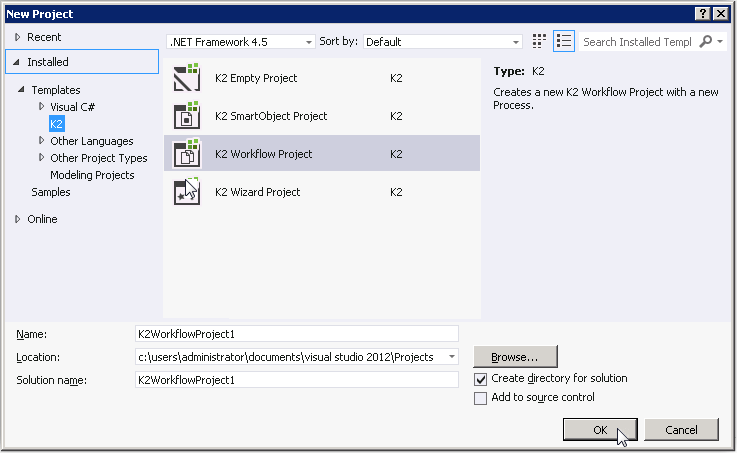Image resolution: width=737 pixels, height=453 pixels.
Task: Select the K2 Empty Project template icon
Action: coord(187,78)
